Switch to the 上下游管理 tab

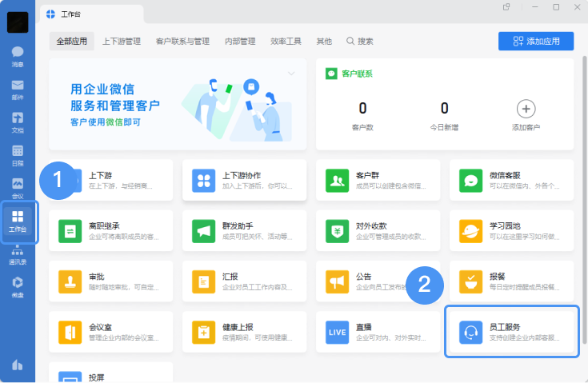pos(122,42)
